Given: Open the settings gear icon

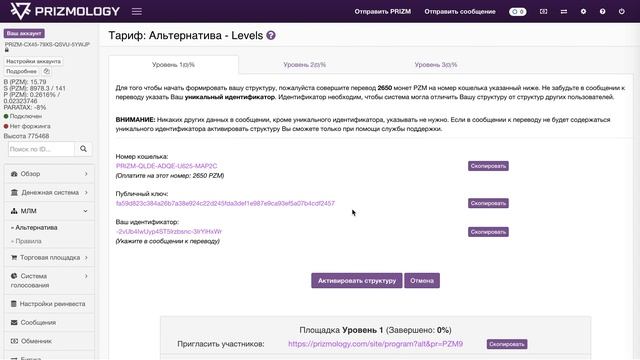Looking at the screenshot, I should [x=583, y=11].
